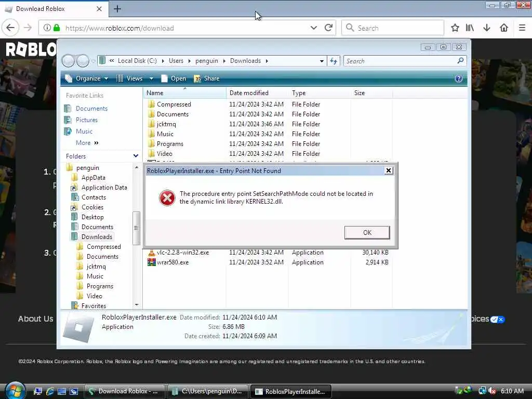Click the Explorer search magnifier icon
532x399 pixels.
[x=460, y=60]
